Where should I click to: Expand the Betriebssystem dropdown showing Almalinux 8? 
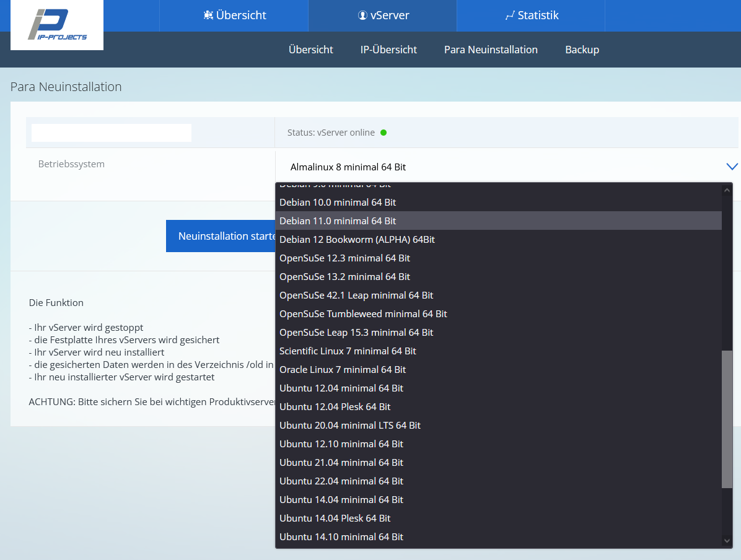click(x=507, y=167)
